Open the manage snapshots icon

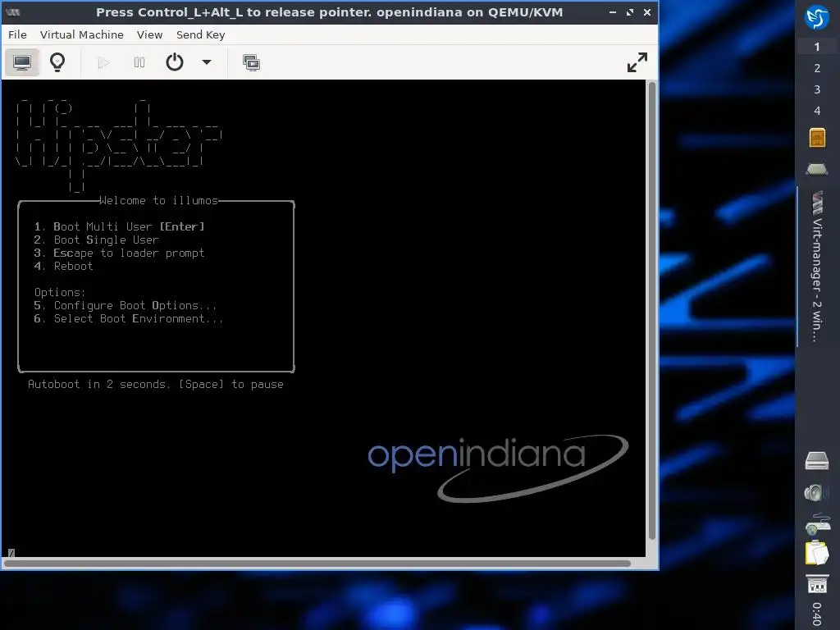point(251,62)
